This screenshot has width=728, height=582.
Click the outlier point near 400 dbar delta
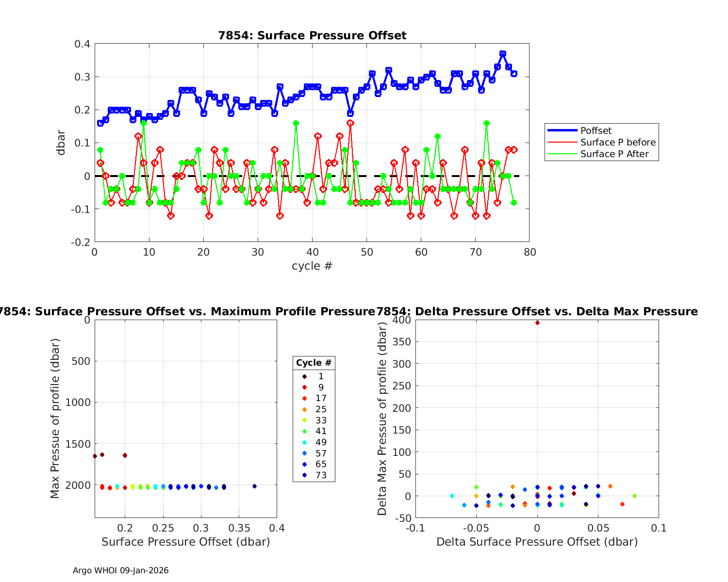coord(537,323)
